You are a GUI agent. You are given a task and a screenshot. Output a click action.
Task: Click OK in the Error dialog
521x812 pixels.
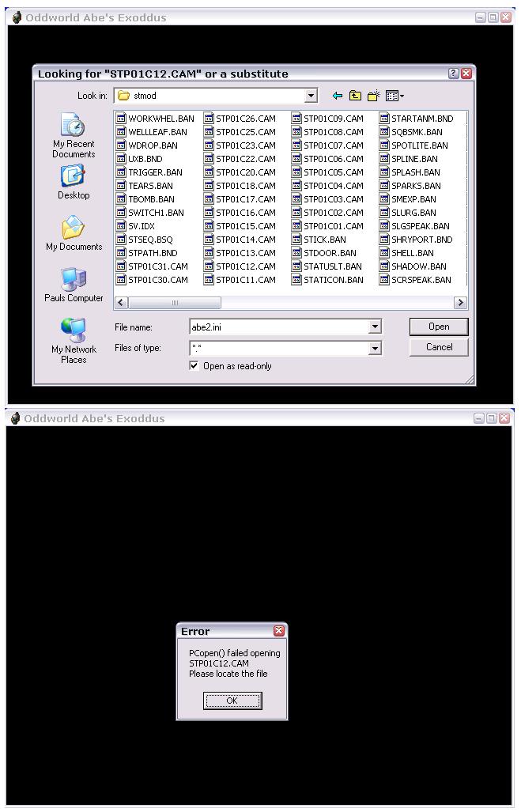(x=232, y=701)
